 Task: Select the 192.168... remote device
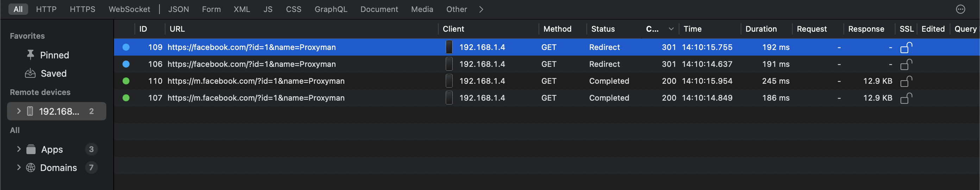pos(57,111)
